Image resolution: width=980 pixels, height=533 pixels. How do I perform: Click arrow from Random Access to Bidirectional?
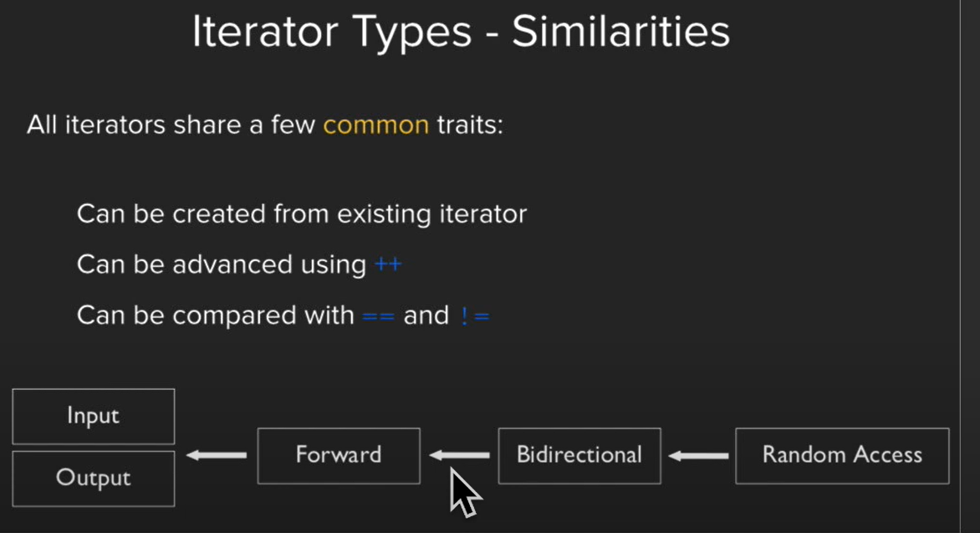698,455
